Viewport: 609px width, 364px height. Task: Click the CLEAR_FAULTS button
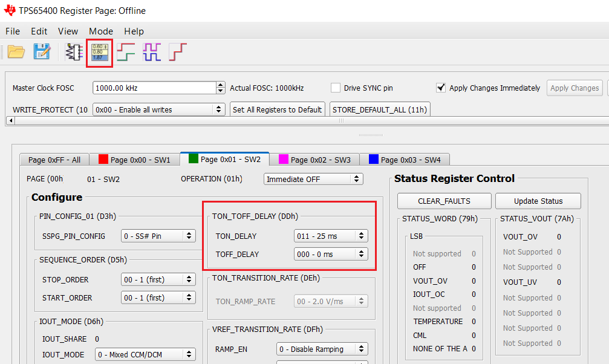[x=444, y=201]
